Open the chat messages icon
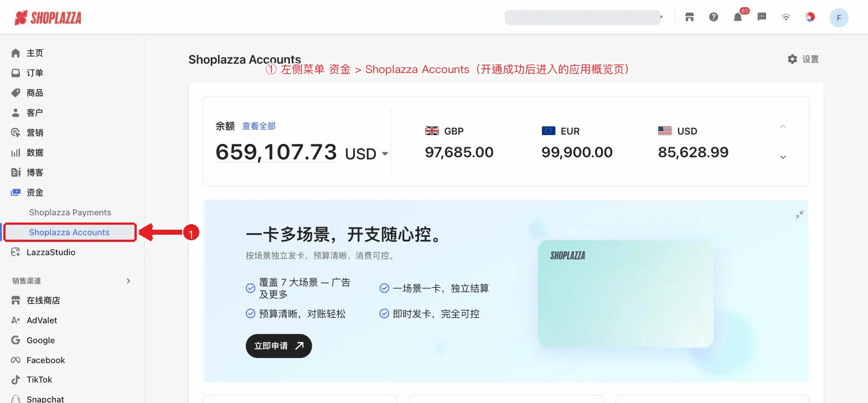 pos(762,17)
